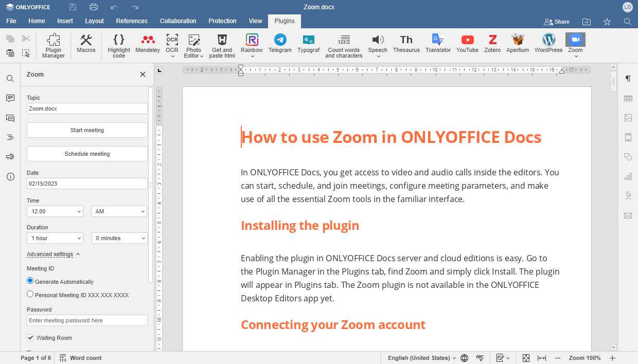Undo the last action
This screenshot has height=364, width=638.
(114, 7)
